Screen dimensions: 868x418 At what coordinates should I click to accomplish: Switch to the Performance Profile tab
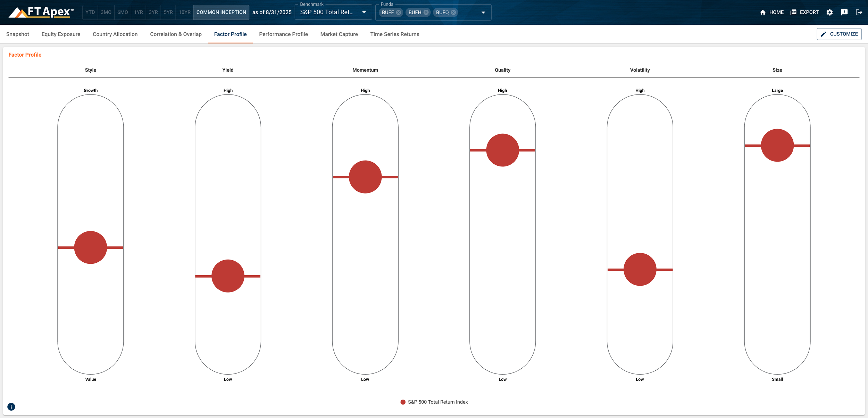point(283,34)
